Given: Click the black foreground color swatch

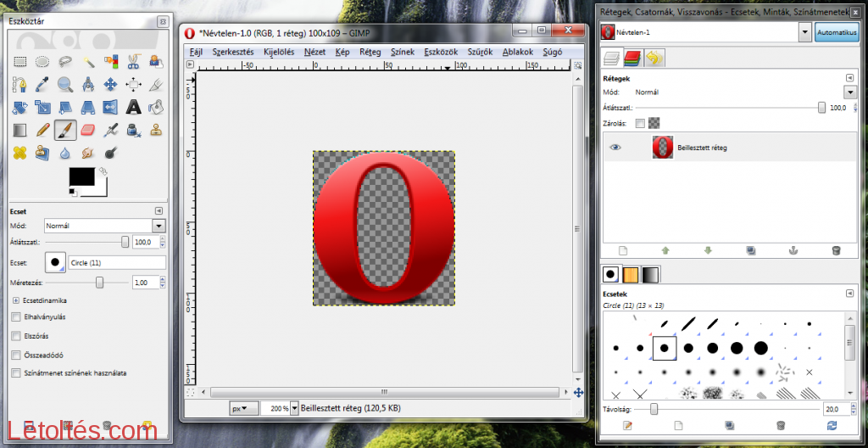Looking at the screenshot, I should 81,176.
